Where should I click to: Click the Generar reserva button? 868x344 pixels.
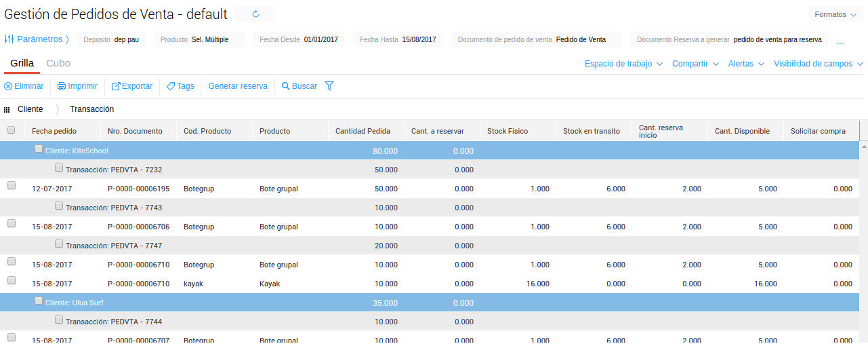[237, 86]
